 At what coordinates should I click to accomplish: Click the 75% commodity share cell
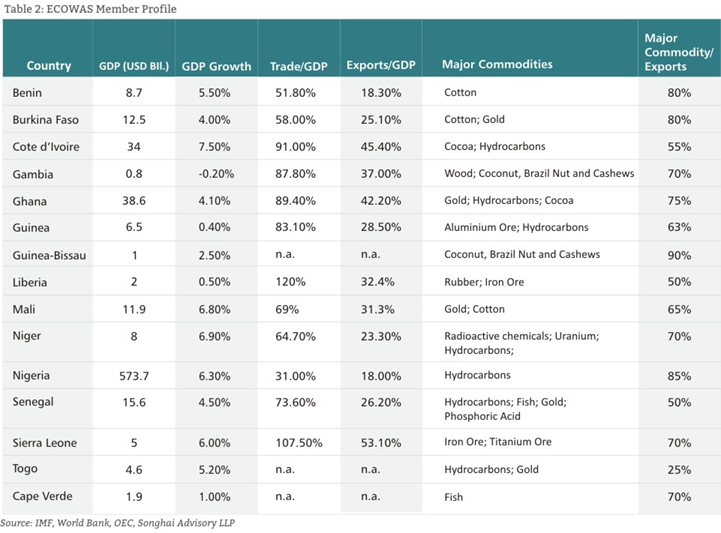[679, 201]
